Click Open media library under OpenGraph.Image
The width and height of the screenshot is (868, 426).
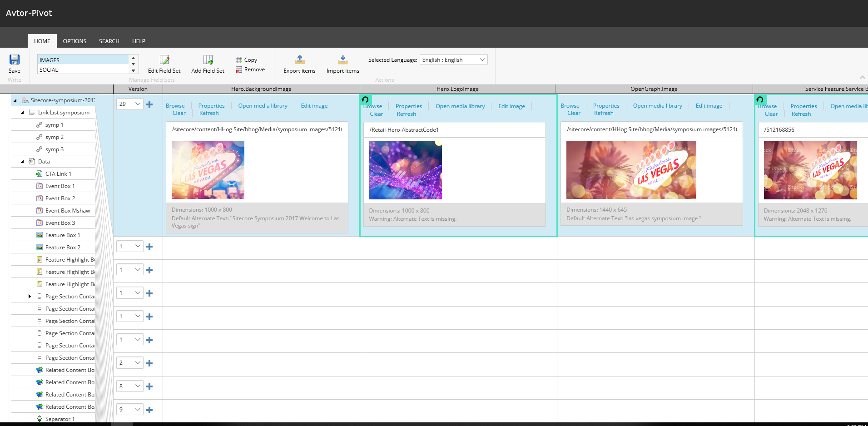click(657, 106)
